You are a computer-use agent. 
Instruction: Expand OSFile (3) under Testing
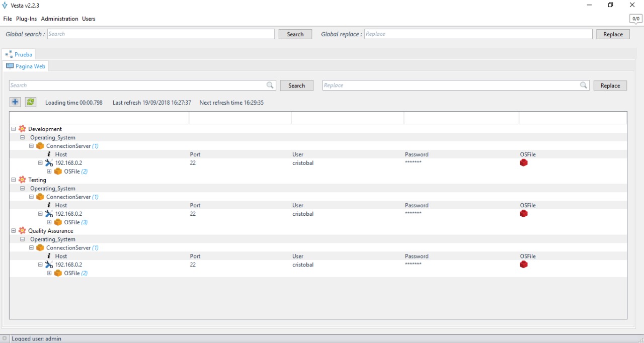[x=49, y=222]
